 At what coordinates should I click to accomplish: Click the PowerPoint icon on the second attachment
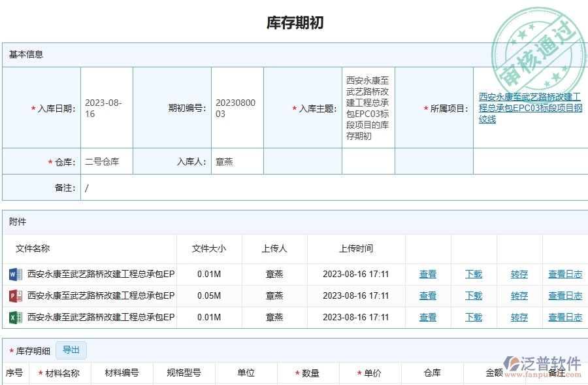[x=15, y=295]
